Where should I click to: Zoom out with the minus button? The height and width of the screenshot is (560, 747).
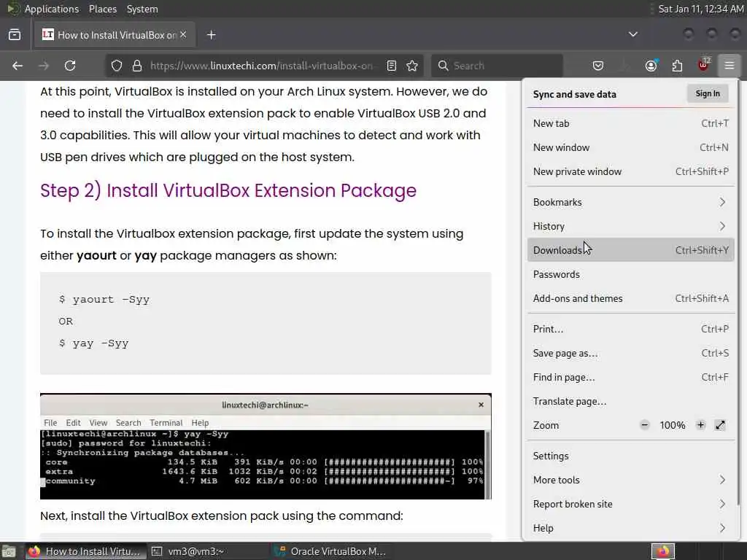coord(645,425)
